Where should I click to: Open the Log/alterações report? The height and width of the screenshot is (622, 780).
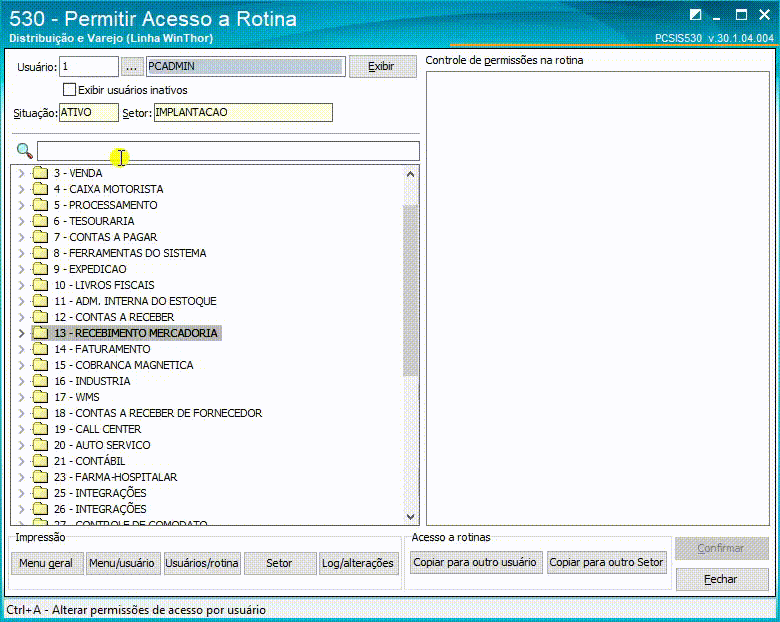tap(359, 563)
